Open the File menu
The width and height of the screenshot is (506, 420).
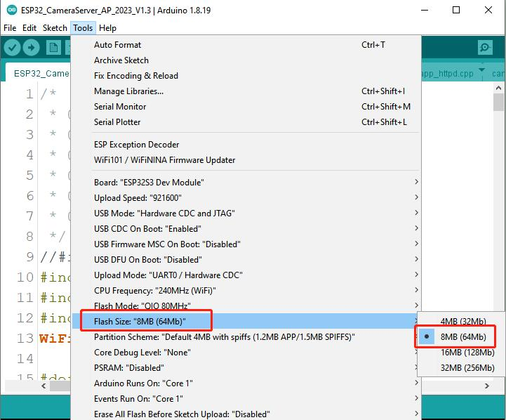click(10, 28)
